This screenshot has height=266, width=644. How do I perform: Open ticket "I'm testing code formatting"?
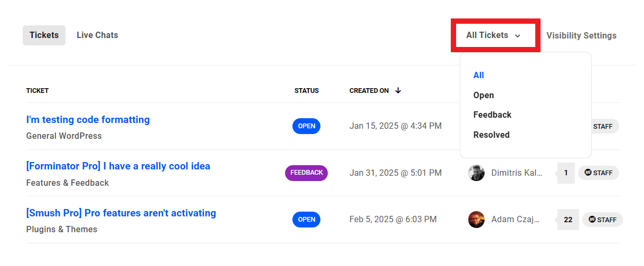88,120
